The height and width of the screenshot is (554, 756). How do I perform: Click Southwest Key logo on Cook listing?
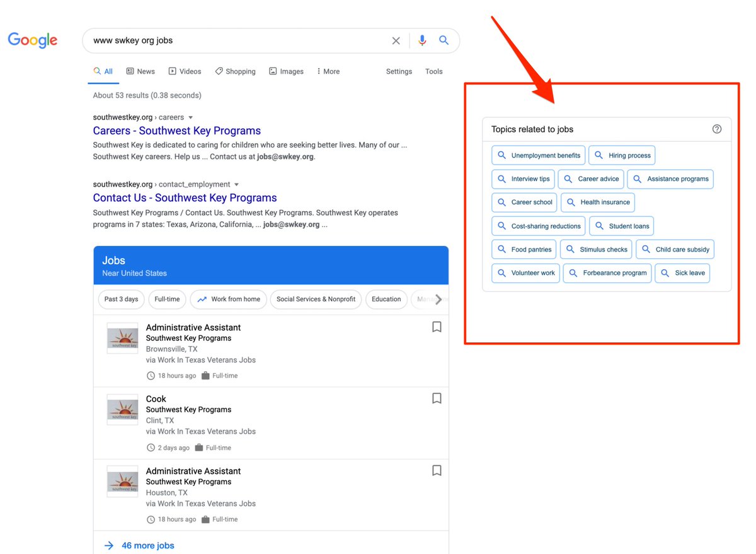[122, 409]
